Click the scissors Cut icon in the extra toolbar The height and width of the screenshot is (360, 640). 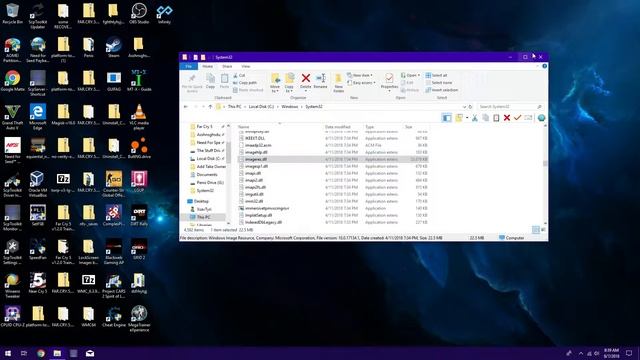point(475,118)
